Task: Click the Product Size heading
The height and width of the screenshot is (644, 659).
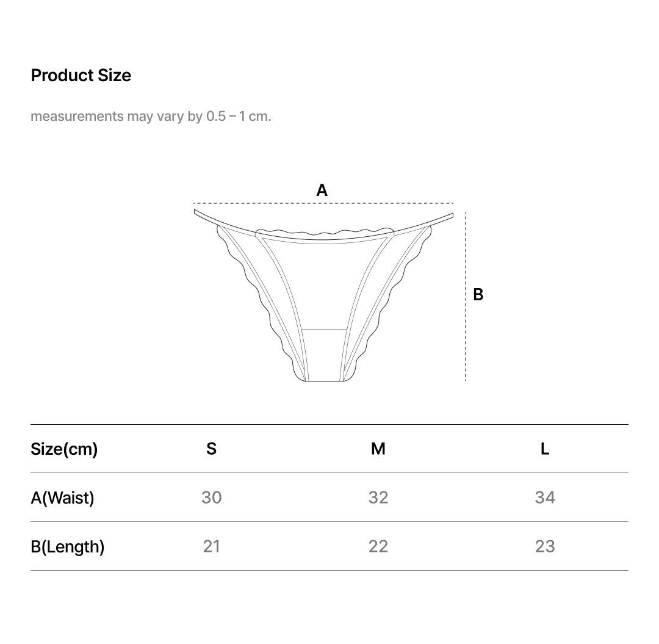Action: 81,76
